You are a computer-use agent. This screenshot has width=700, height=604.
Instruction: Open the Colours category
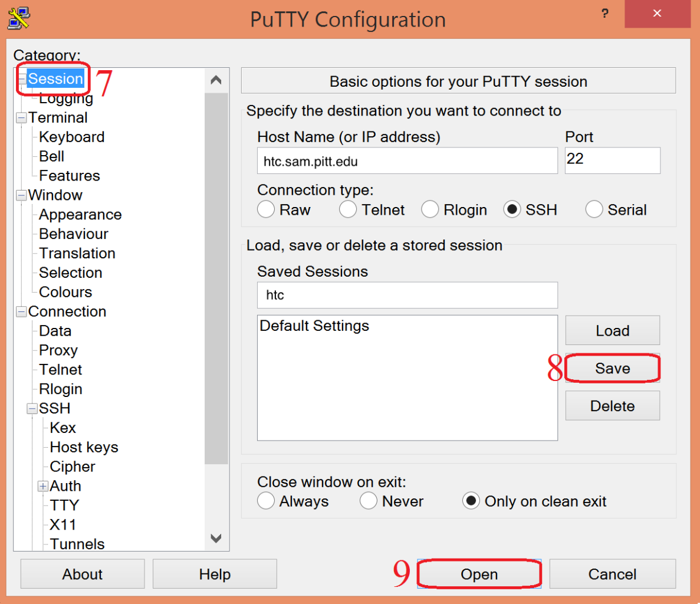(x=65, y=292)
